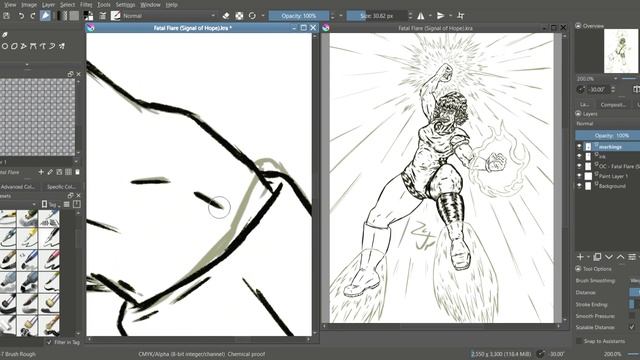The width and height of the screenshot is (640, 360).
Task: Hide Paint Layer 1
Action: tap(579, 176)
